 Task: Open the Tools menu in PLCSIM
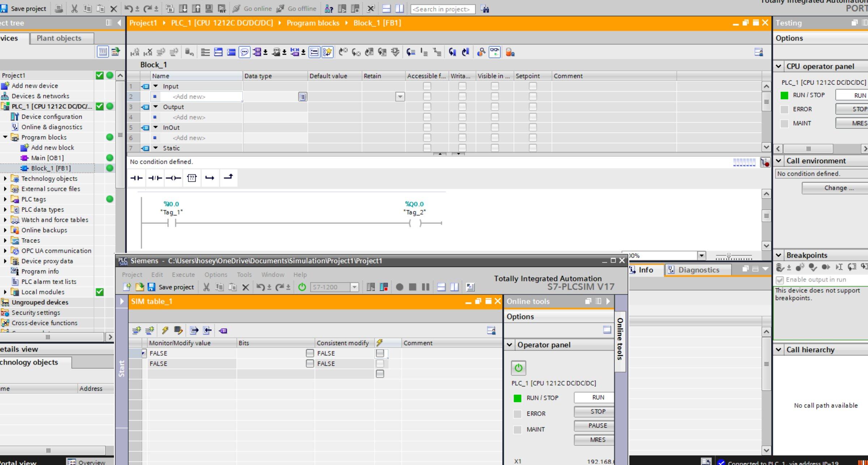244,274
